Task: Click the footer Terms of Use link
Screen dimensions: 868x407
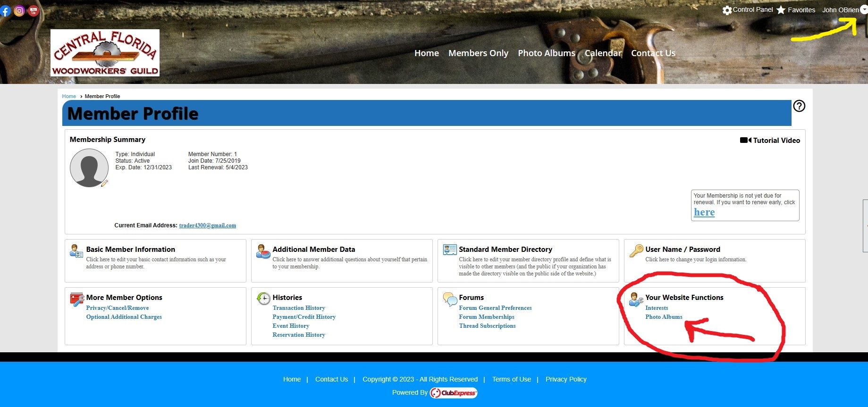Action: click(512, 379)
